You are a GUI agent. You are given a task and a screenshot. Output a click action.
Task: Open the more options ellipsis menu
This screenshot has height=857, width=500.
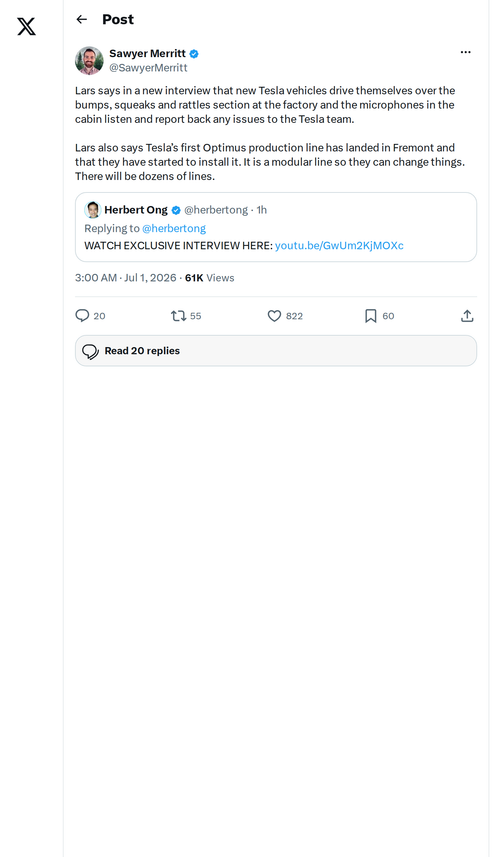click(x=466, y=52)
